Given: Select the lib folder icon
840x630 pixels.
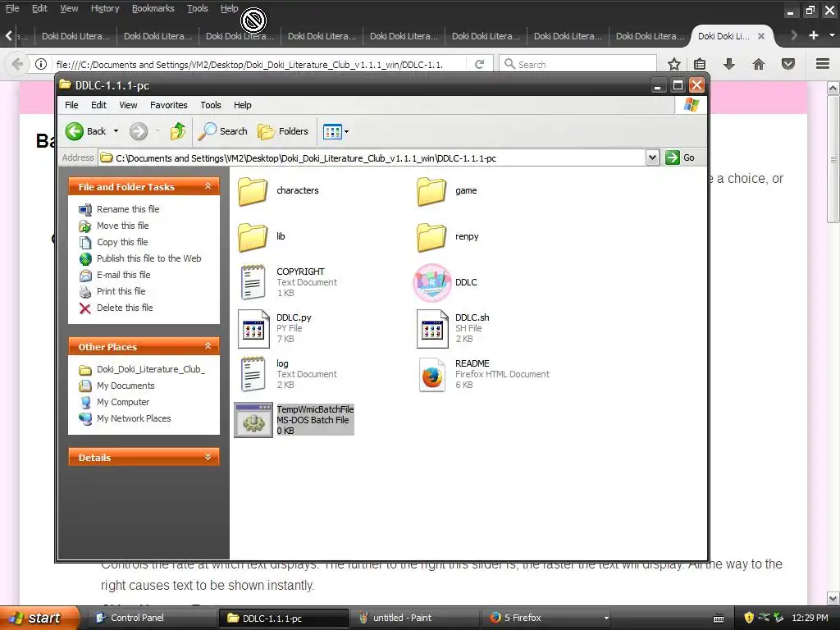Looking at the screenshot, I should tap(253, 237).
